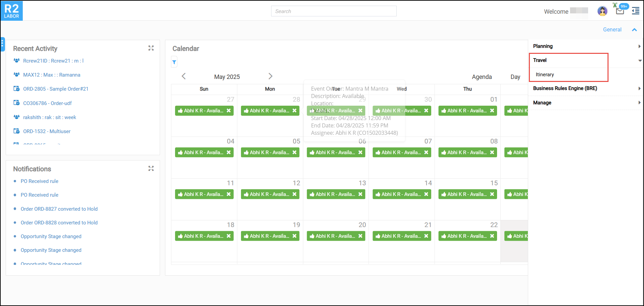Switch calendar to Agenda view
The height and width of the screenshot is (306, 644).
(x=482, y=77)
